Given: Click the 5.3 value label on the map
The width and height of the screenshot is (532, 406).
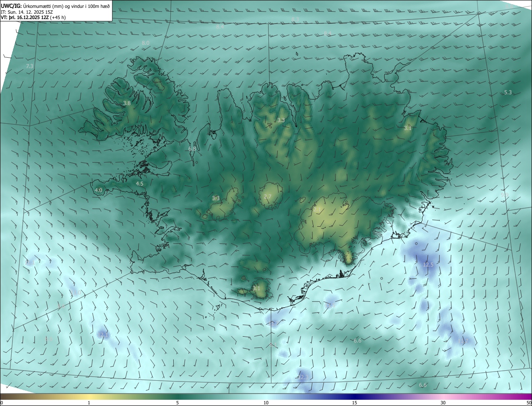Looking at the screenshot, I should 508,93.
